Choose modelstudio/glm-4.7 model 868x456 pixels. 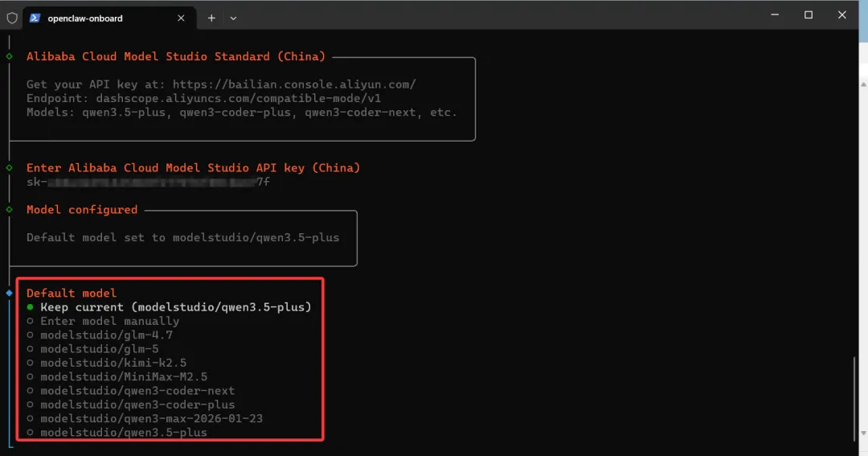100,335
